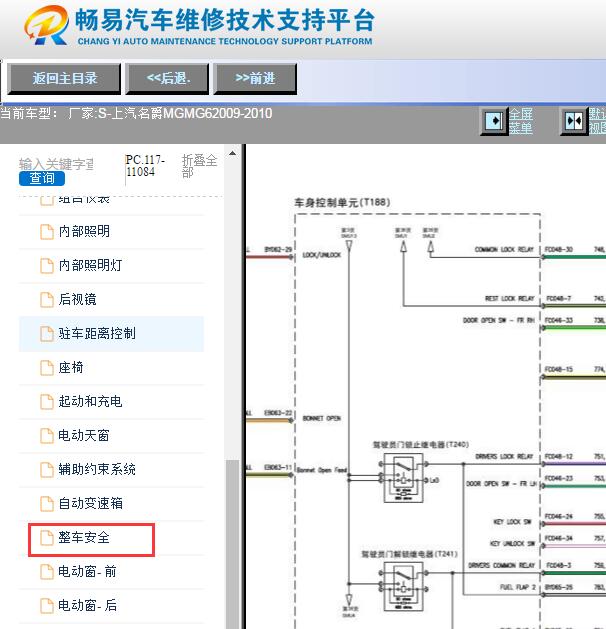Click the LOCK/UNLOCK label in the diagram
Image resolution: width=606 pixels, height=629 pixels.
pos(322,255)
